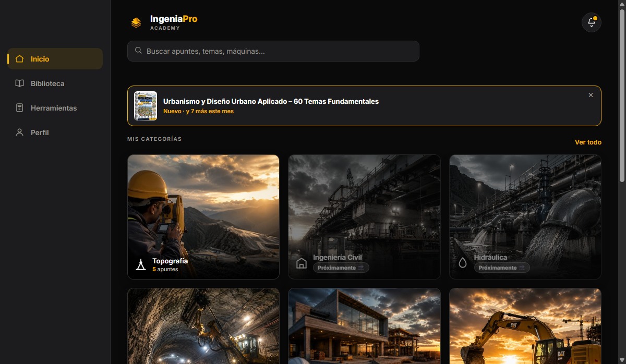Click the open book Biblioteca icon

[x=20, y=83]
